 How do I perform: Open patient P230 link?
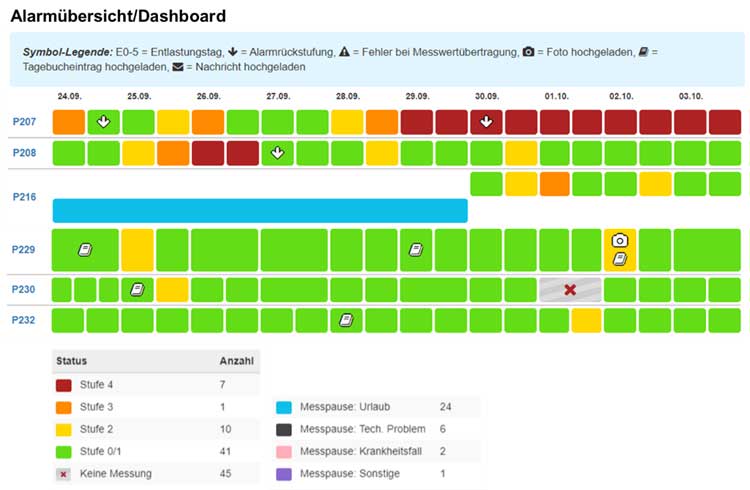[25, 290]
